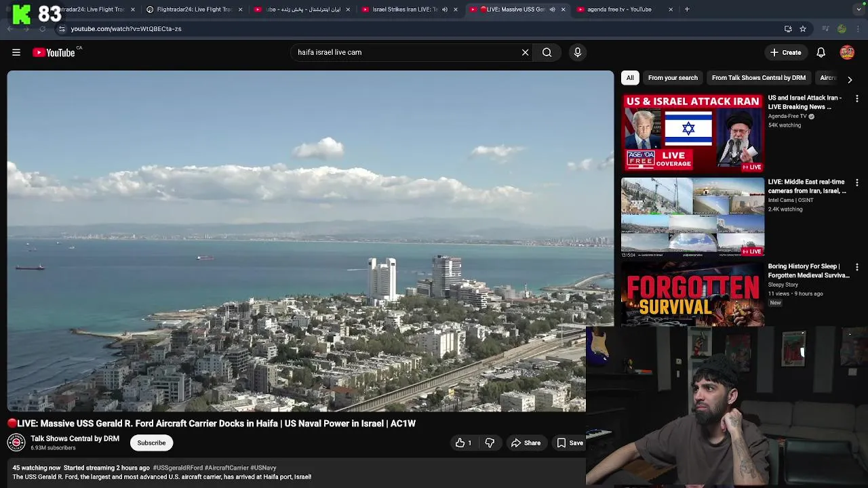Click the browser address bar URL

pos(126,29)
